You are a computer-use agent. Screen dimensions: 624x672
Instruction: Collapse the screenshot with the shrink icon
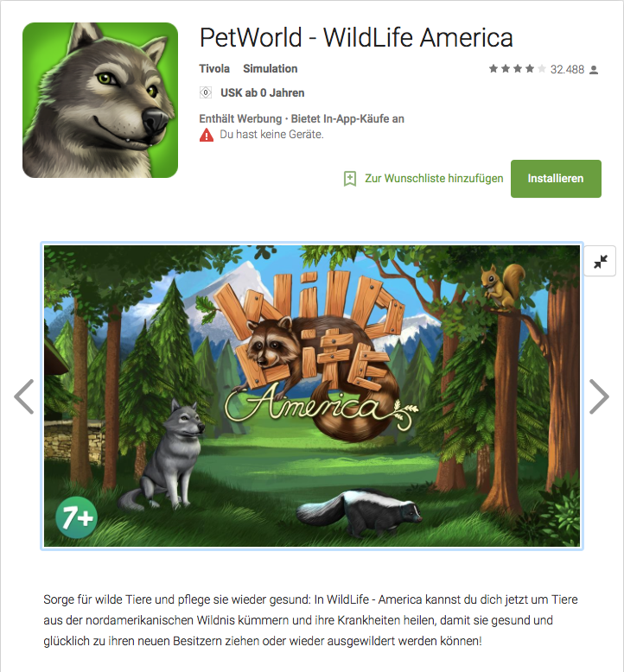coord(600,261)
